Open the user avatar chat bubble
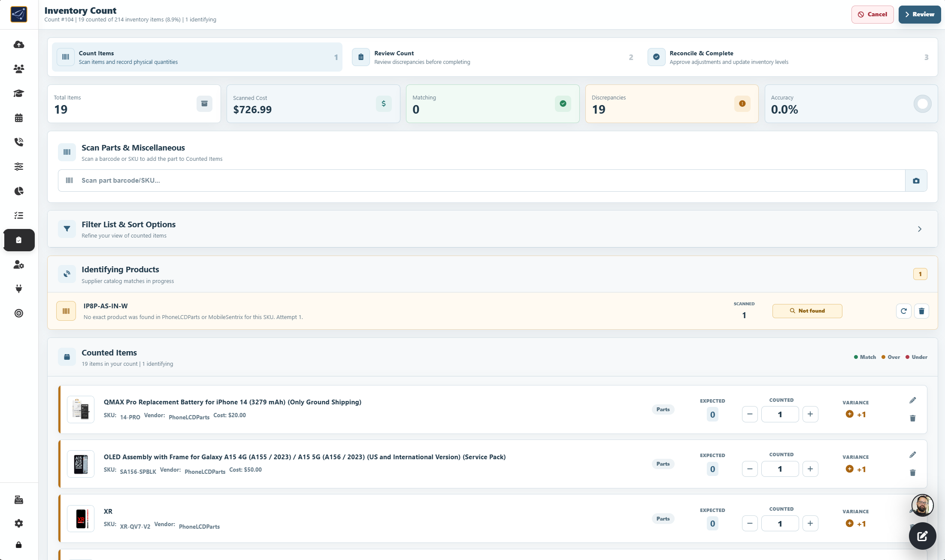Image resolution: width=945 pixels, height=560 pixels. tap(922, 505)
